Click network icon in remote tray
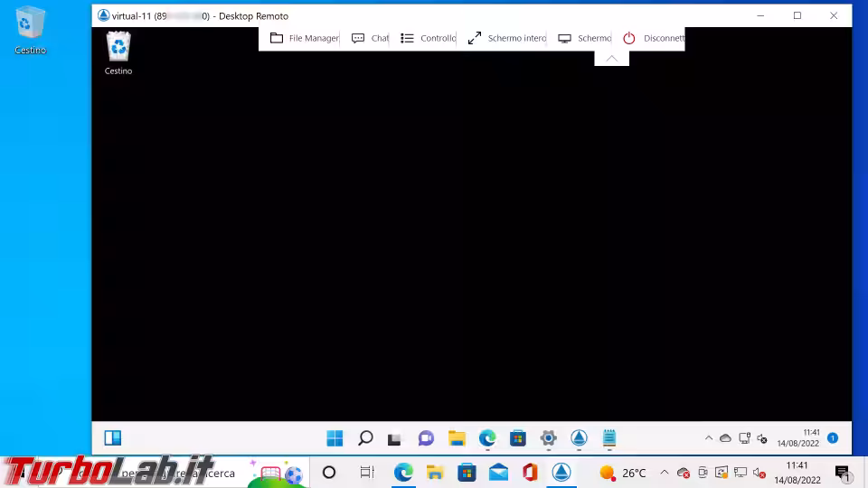 click(x=744, y=438)
